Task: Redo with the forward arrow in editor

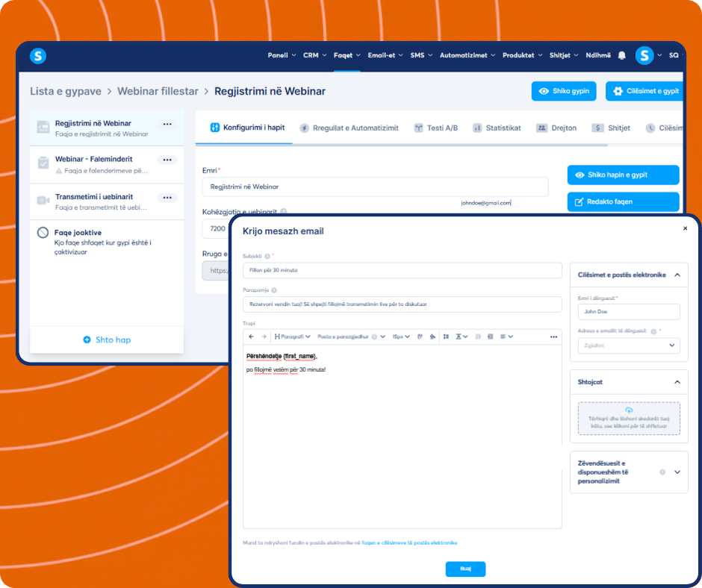Action: point(264,337)
